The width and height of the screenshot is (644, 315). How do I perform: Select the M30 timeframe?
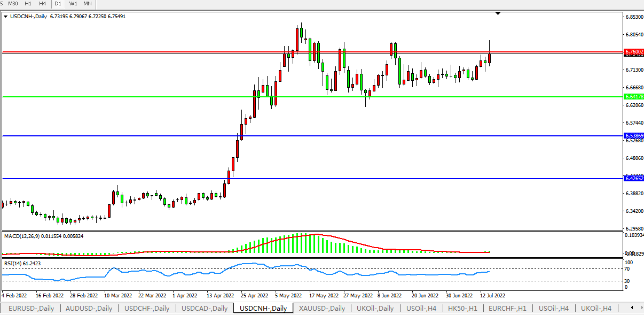[13, 4]
